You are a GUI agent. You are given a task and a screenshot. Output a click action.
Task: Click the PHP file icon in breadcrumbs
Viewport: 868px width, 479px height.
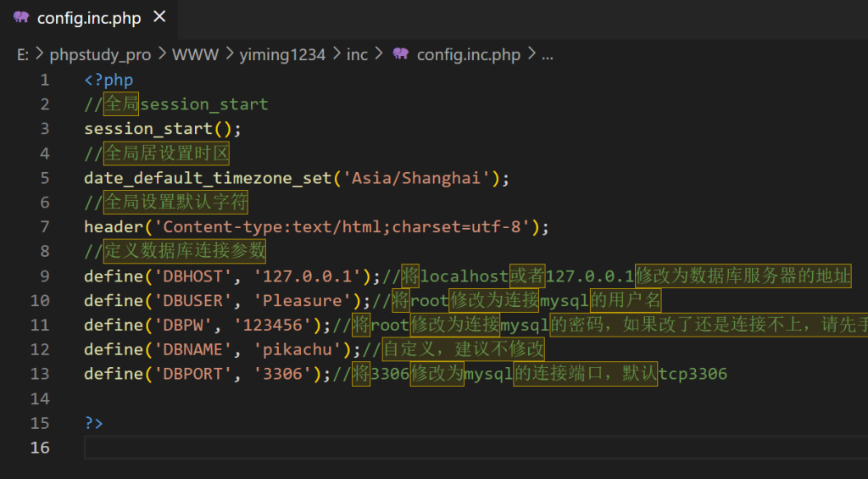point(400,54)
